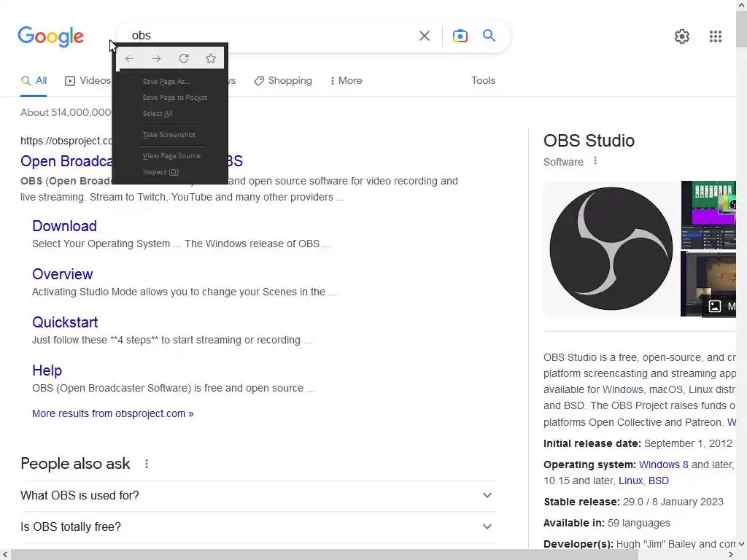
Task: Click the OBS Studio logo image
Action: click(x=611, y=249)
